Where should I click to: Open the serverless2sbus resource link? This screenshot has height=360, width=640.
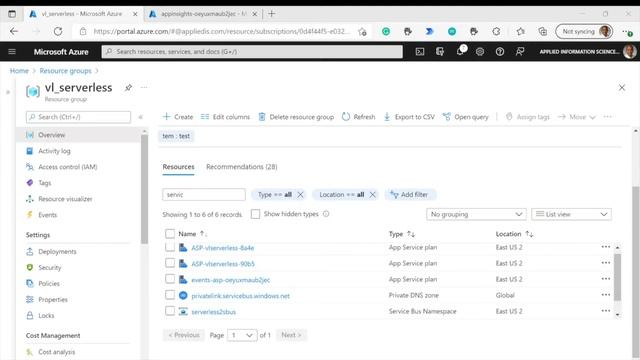point(213,312)
